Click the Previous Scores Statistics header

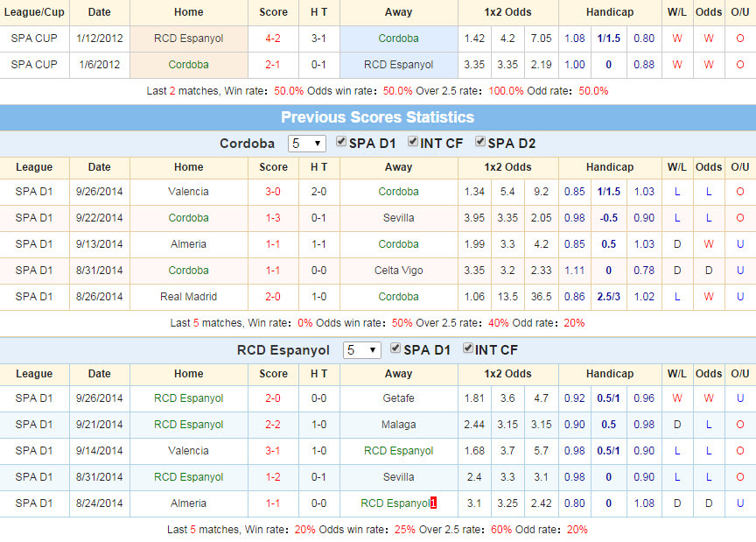tap(377, 117)
